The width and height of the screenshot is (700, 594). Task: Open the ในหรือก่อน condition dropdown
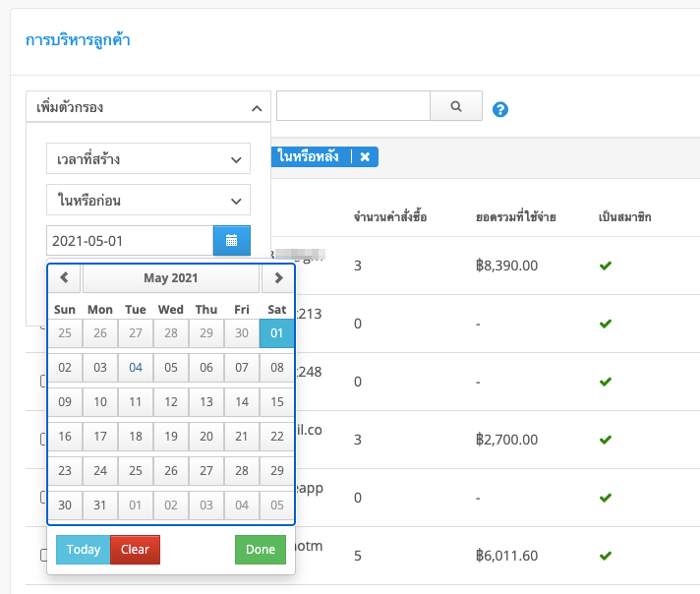pos(148,200)
